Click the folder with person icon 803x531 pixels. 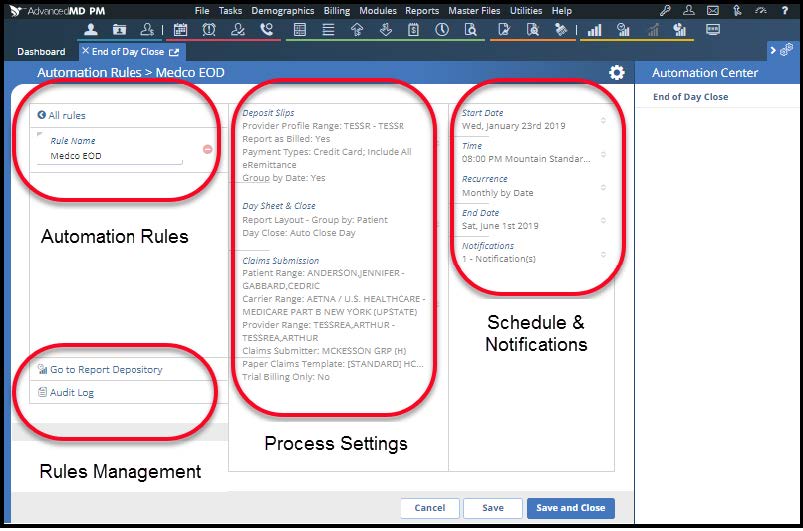tap(119, 30)
